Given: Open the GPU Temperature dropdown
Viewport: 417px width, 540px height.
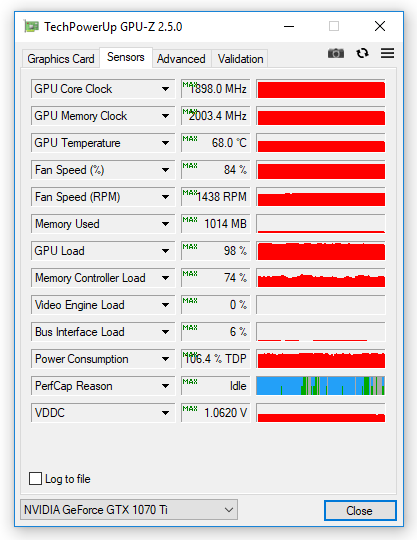Looking at the screenshot, I should point(103,143).
